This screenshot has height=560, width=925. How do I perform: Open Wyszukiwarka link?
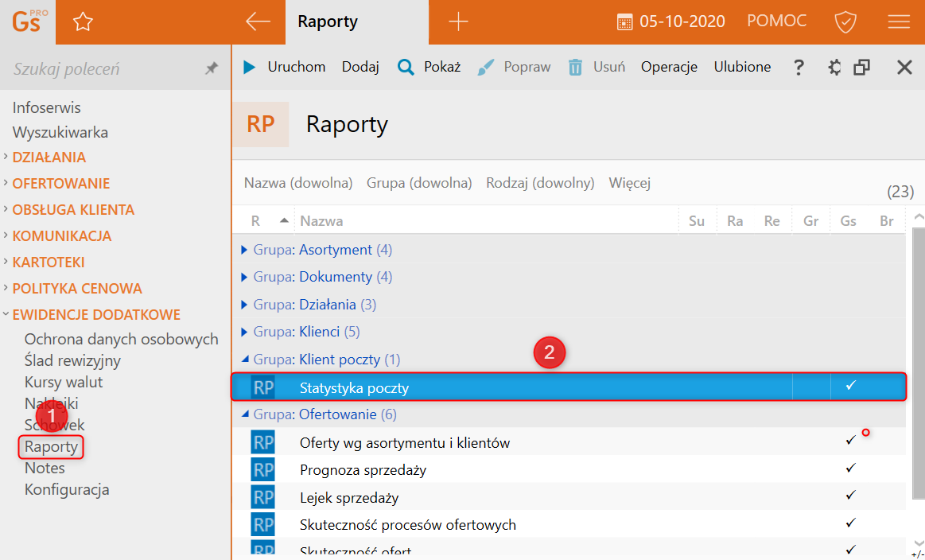[x=60, y=133]
